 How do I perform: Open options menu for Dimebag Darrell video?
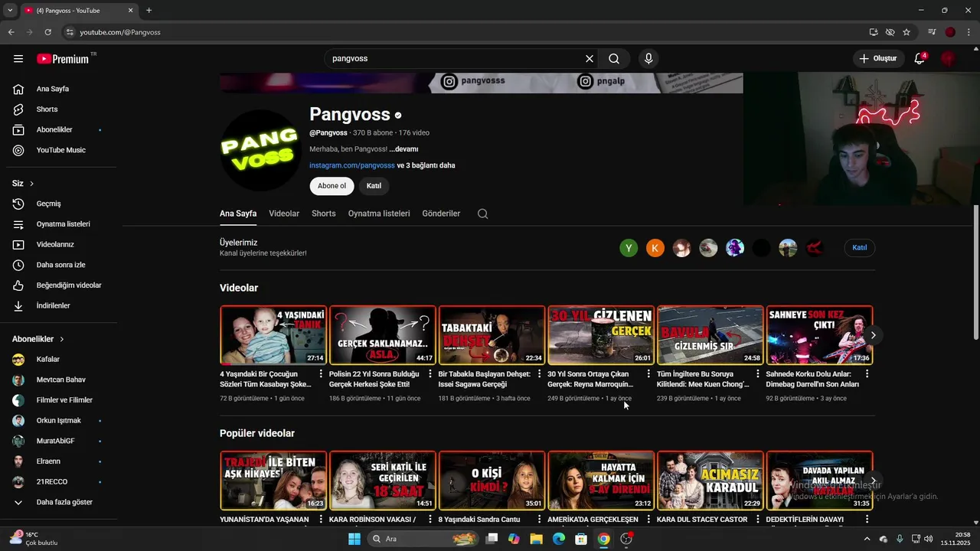click(867, 374)
